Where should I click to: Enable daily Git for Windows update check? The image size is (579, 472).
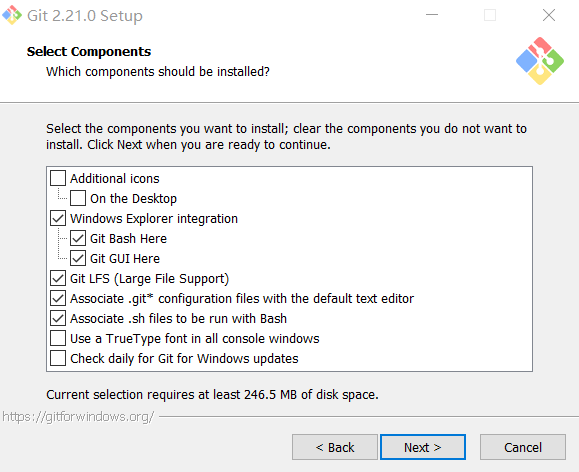(58, 358)
